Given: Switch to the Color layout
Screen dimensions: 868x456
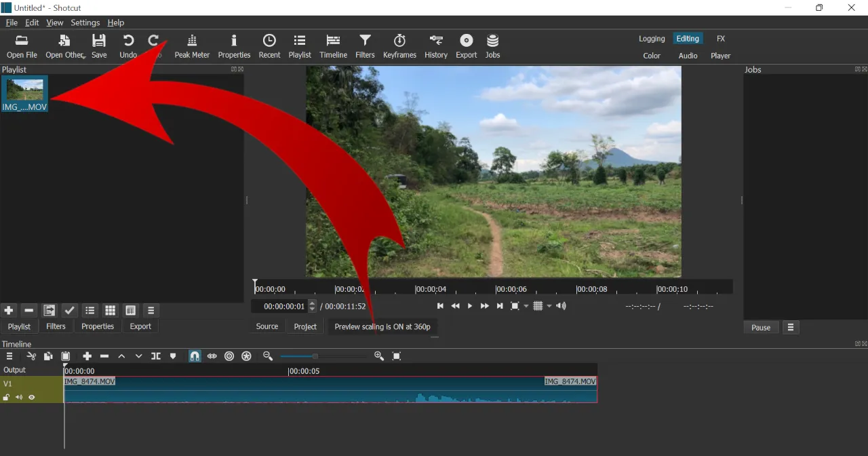Looking at the screenshot, I should click(652, 56).
